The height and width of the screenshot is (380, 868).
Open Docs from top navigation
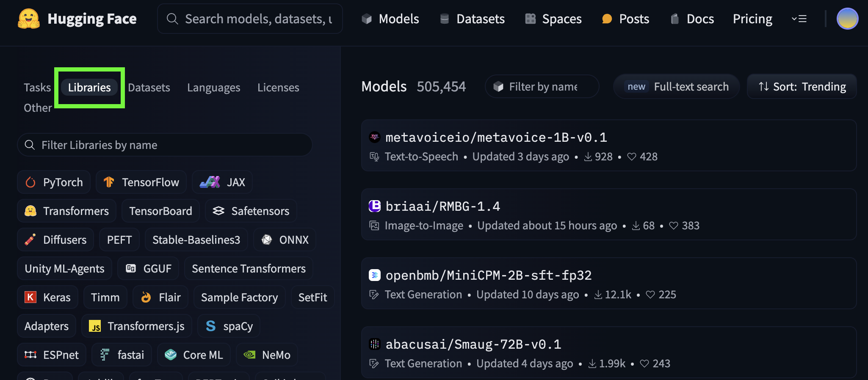692,19
